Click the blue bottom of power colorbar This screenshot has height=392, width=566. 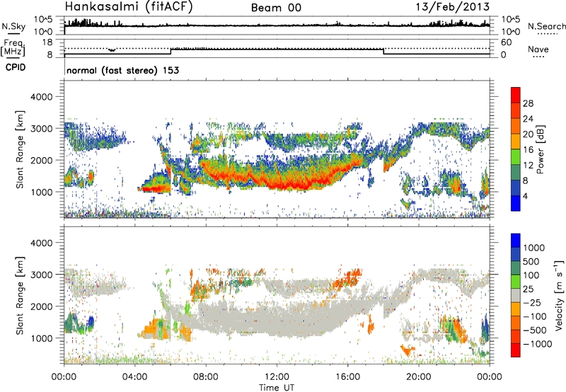(x=516, y=203)
